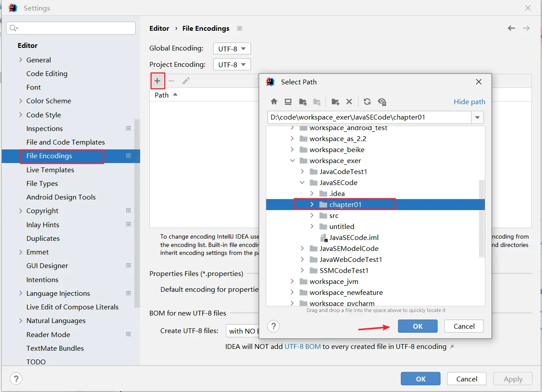Click the plus icon to add path
Image resolution: width=542 pixels, height=392 pixels.
[x=157, y=81]
